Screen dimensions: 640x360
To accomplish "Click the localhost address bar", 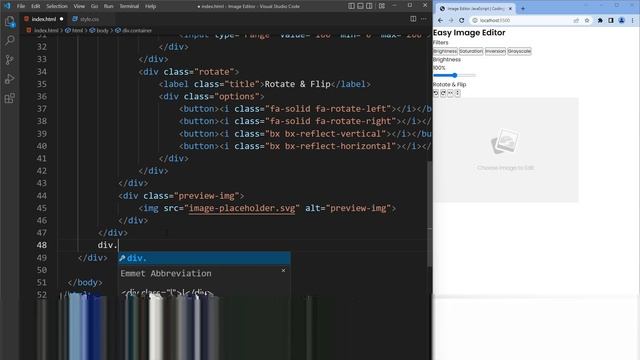I will (x=531, y=20).
